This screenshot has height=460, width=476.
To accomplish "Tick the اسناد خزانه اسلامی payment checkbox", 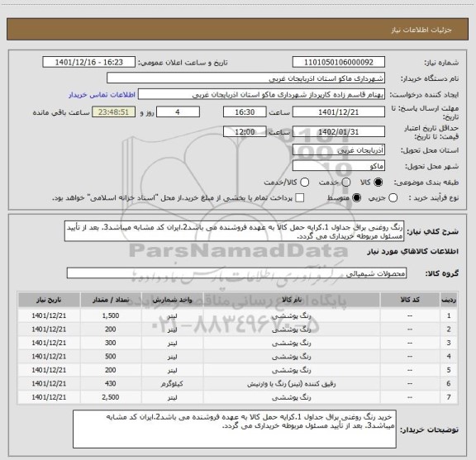I will [300, 198].
